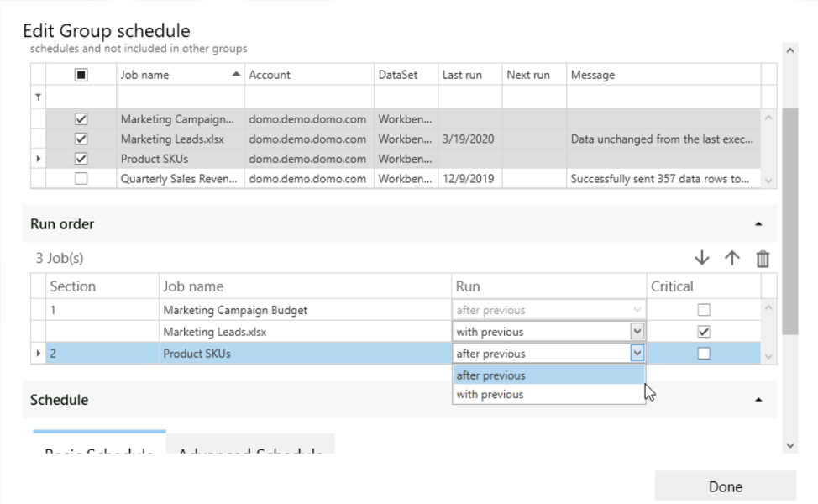Click the filter field under Account column
The height and width of the screenshot is (504, 818).
[309, 97]
